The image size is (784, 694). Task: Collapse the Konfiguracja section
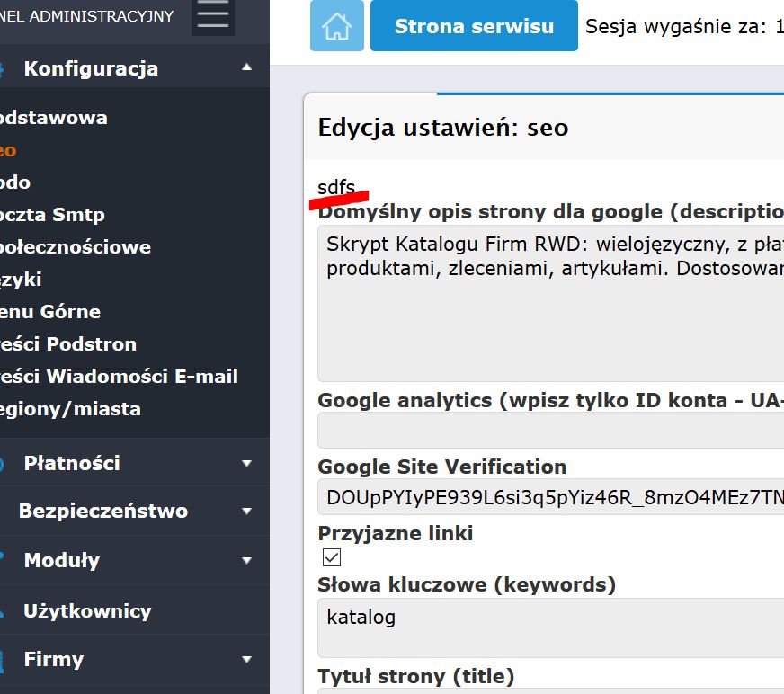click(247, 67)
